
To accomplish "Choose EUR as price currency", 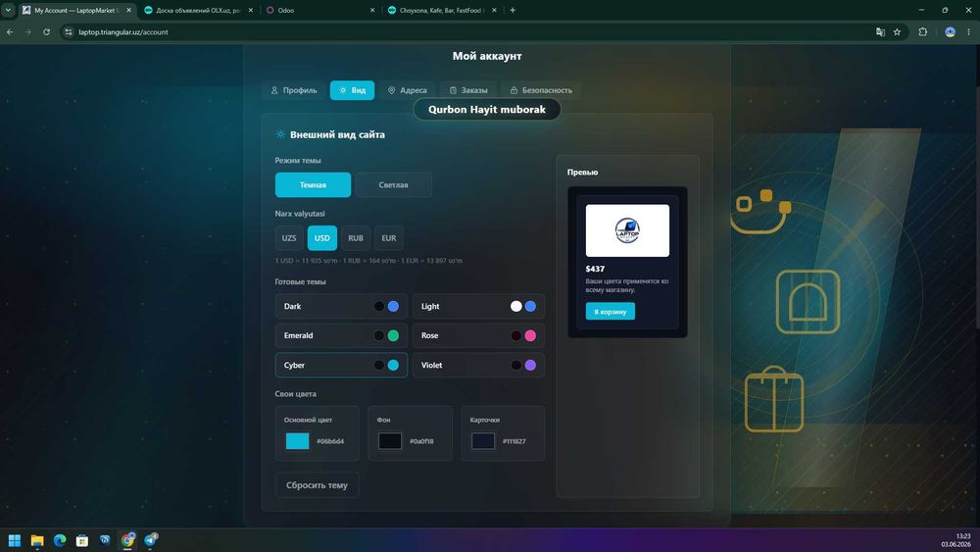I will pos(389,238).
